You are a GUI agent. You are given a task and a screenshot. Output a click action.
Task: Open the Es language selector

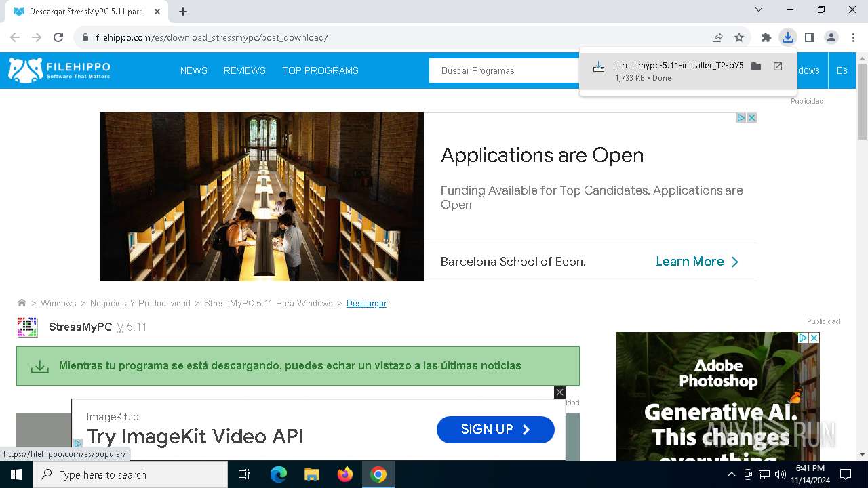click(x=842, y=70)
